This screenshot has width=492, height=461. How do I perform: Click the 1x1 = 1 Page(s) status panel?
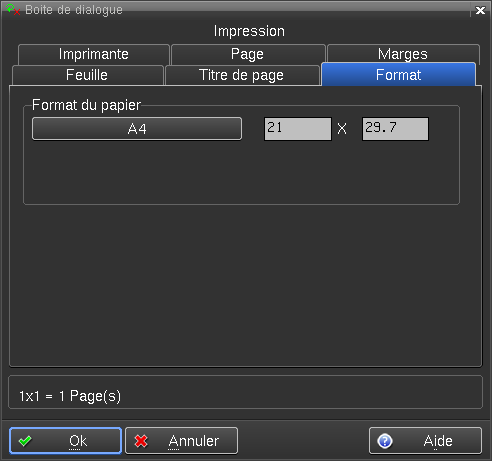[245, 392]
